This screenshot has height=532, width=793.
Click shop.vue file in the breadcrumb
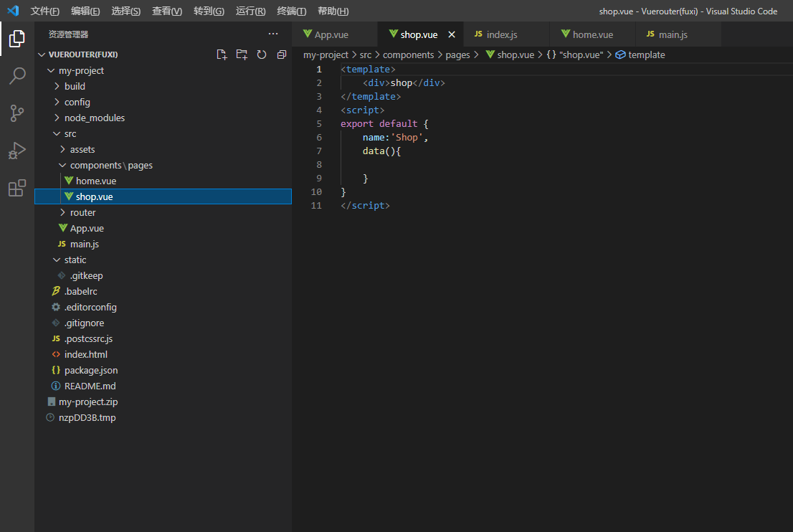point(510,54)
